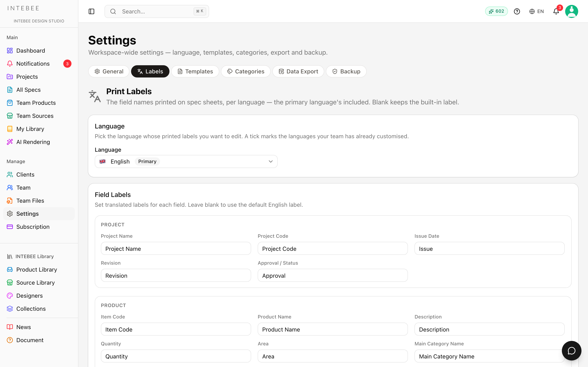Open the chat bubble widget
The height and width of the screenshot is (367, 588).
coord(571,350)
